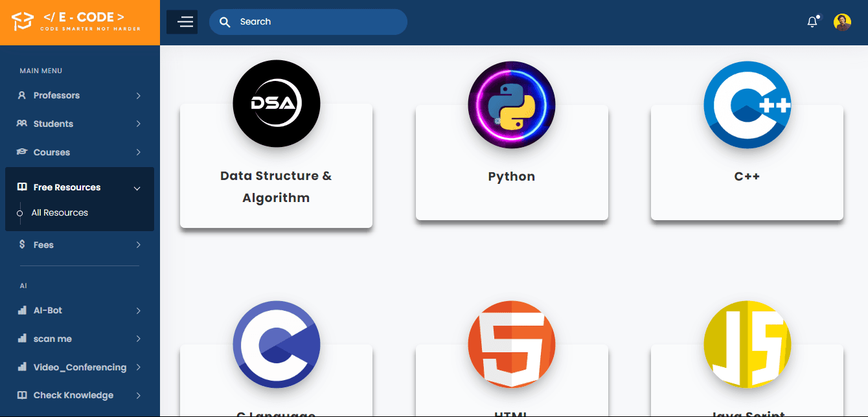Open the Fees menu item

tap(80, 245)
